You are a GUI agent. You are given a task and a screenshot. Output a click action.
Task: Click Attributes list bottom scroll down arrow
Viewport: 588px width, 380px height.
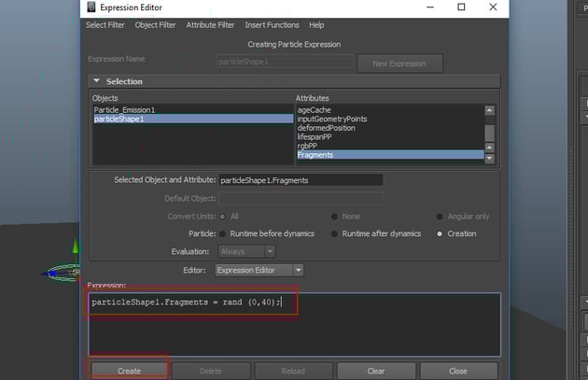pos(490,159)
